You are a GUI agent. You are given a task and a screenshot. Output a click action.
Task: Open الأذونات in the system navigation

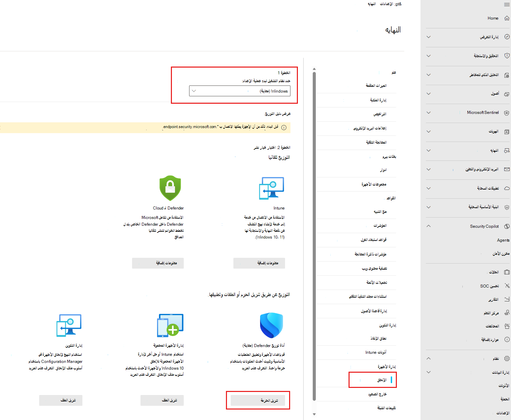click(504, 386)
